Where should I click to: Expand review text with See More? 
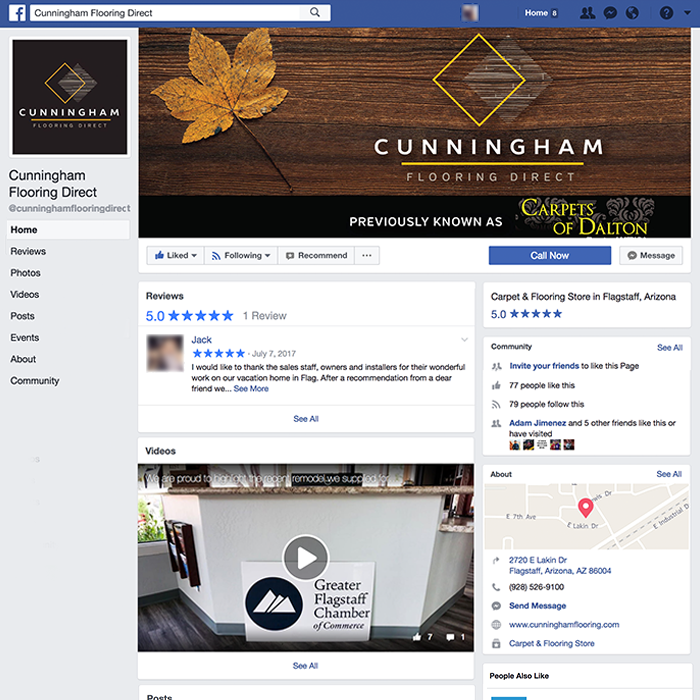point(251,388)
